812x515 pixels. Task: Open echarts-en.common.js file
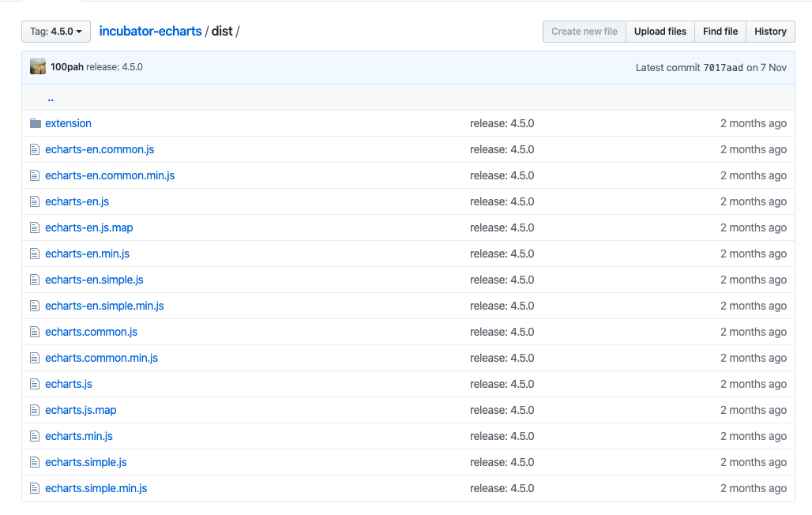(x=100, y=150)
